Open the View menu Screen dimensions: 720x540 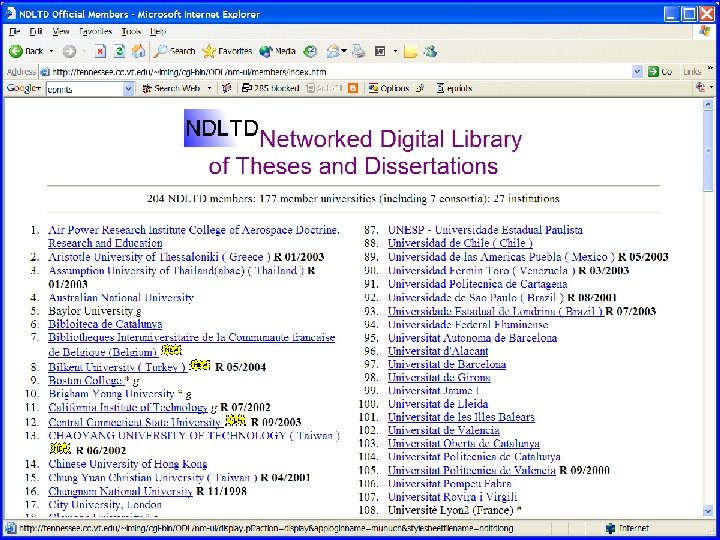[61, 31]
